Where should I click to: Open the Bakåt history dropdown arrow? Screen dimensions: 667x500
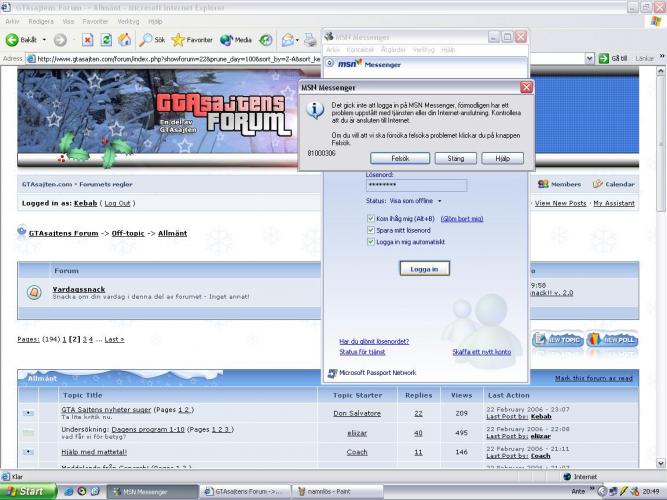click(x=45, y=40)
